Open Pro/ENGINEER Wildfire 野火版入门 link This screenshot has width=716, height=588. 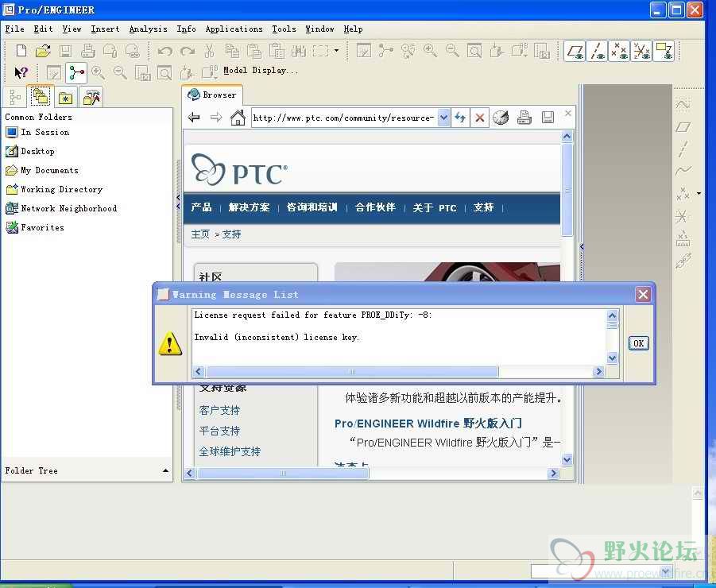click(x=428, y=424)
